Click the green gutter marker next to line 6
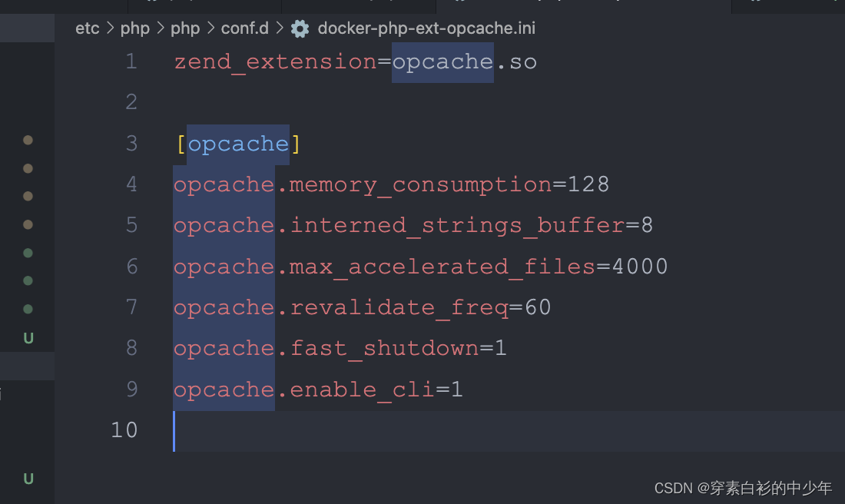Viewport: 845px width, 504px height. (x=28, y=224)
